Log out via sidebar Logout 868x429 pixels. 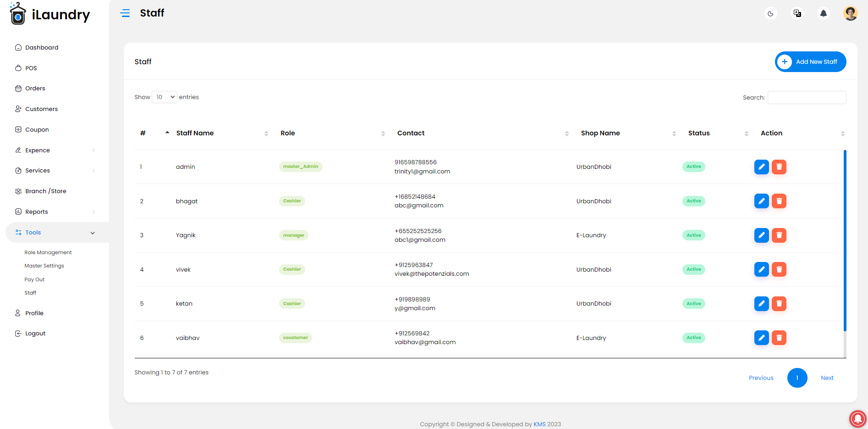(30, 334)
